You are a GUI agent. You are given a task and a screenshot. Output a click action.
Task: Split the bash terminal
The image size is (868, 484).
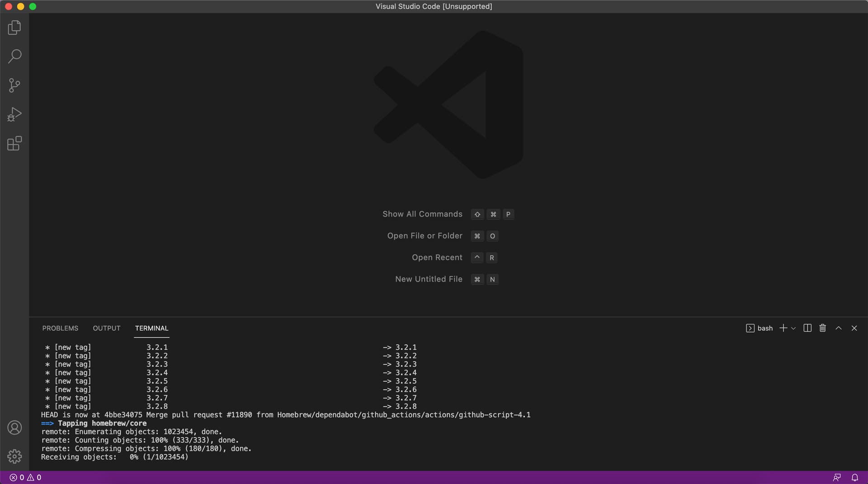click(807, 328)
